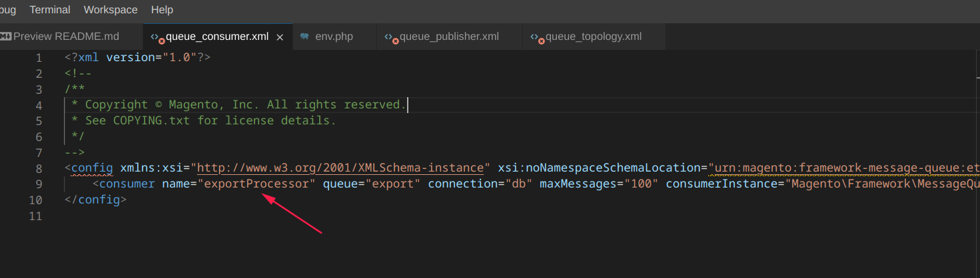Click the XML icon on queue_topology.xml tab
Screen dimensions: 980x278
click(x=536, y=37)
